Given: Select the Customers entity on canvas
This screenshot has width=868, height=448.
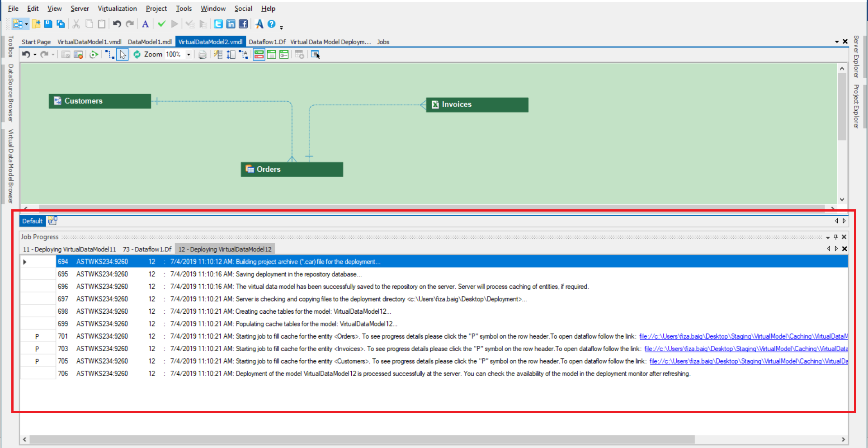Looking at the screenshot, I should pos(99,101).
